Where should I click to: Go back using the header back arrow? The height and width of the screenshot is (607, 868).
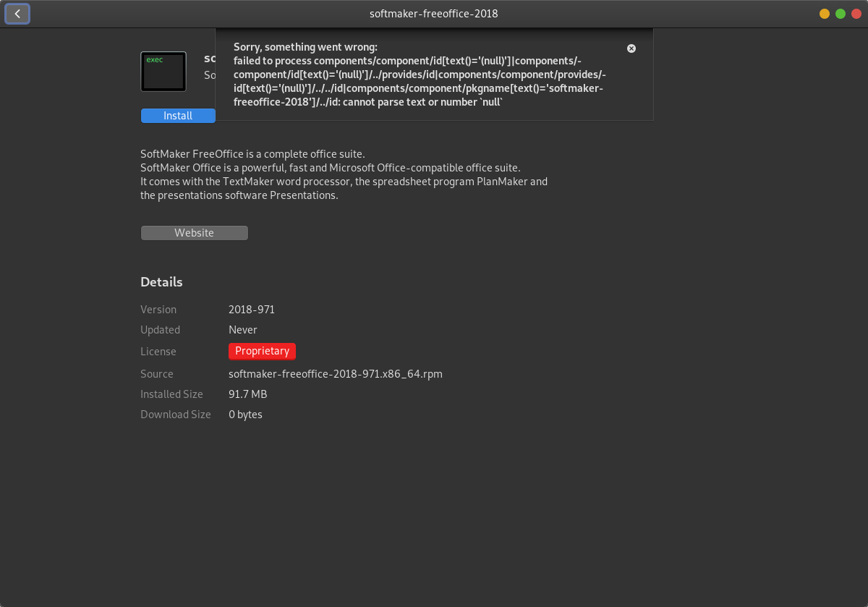coord(17,14)
